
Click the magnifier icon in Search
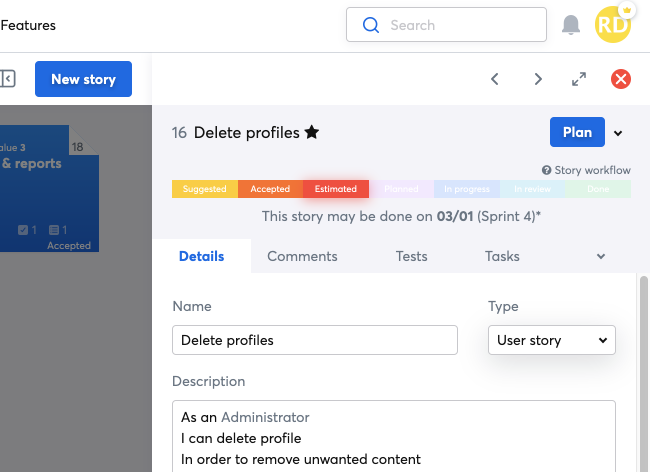[x=371, y=25]
